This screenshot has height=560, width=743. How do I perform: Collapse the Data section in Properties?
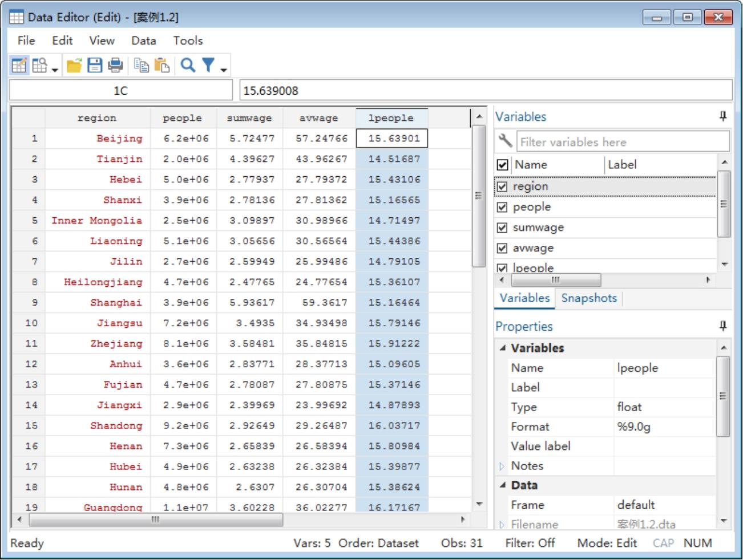pyautogui.click(x=503, y=485)
